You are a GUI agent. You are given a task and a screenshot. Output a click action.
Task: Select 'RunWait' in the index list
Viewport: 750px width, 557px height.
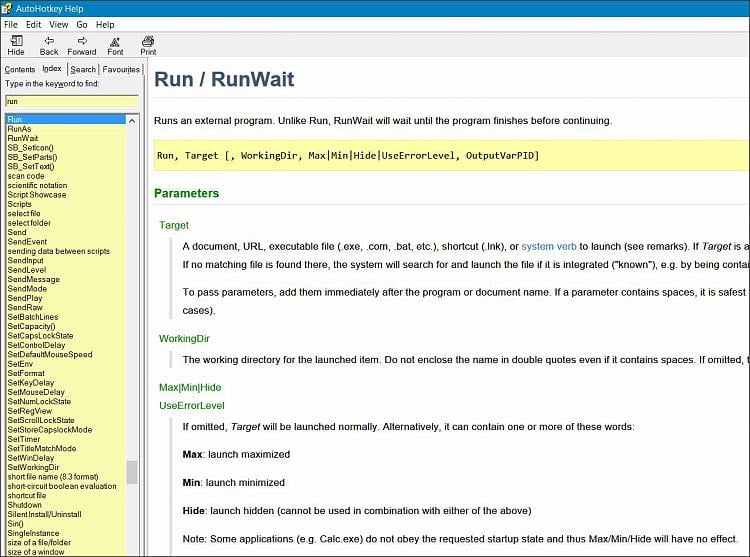coord(22,138)
